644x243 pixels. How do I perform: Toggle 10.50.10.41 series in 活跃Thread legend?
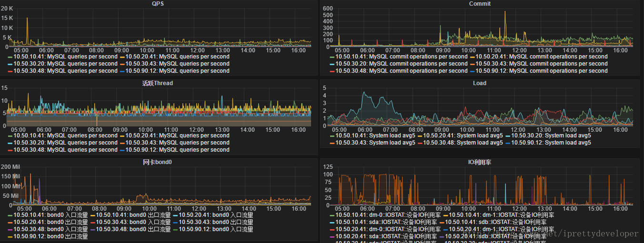click(x=62, y=135)
